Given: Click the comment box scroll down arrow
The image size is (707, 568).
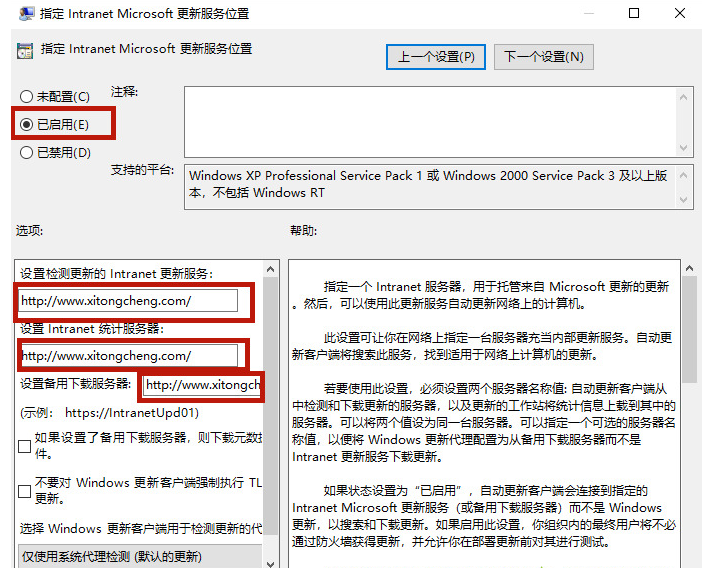Looking at the screenshot, I should 682,148.
